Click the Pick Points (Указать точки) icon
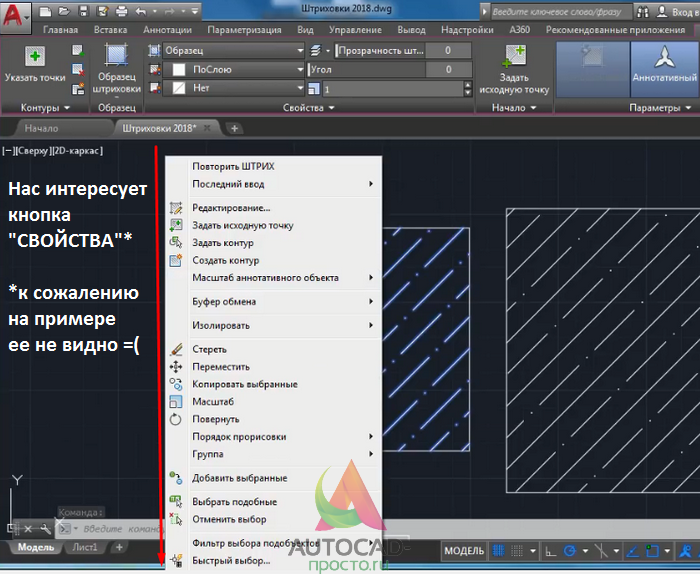The image size is (700, 574). (35, 57)
